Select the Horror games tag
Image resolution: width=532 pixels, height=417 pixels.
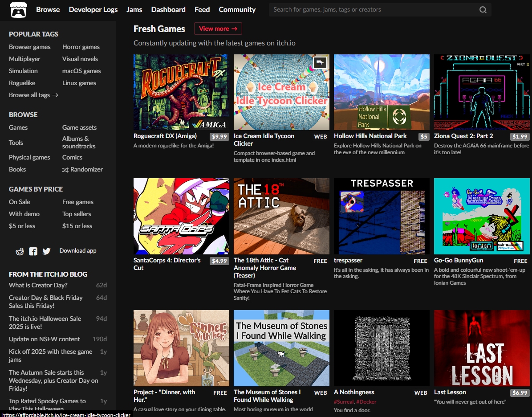click(x=81, y=47)
